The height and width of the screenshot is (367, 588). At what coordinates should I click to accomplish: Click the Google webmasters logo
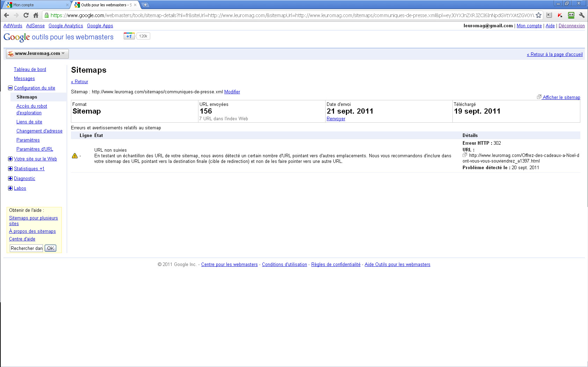[x=58, y=37]
